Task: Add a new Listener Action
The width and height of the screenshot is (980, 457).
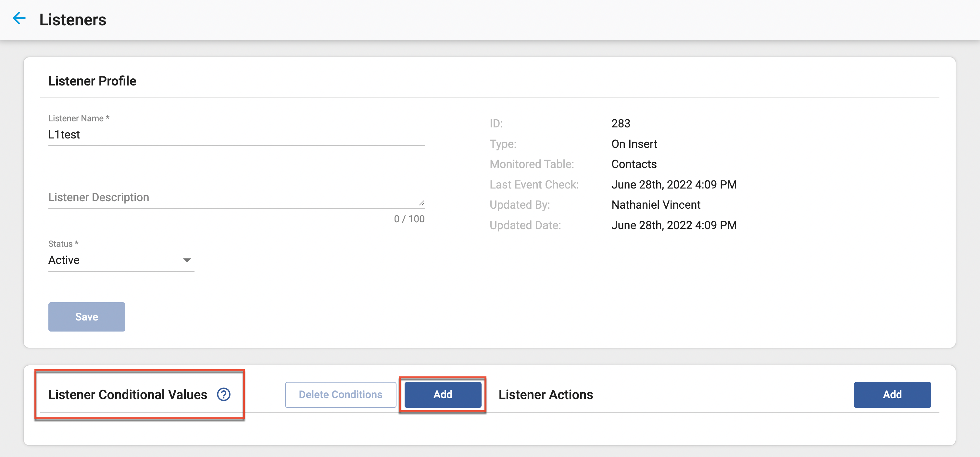Action: pyautogui.click(x=892, y=395)
